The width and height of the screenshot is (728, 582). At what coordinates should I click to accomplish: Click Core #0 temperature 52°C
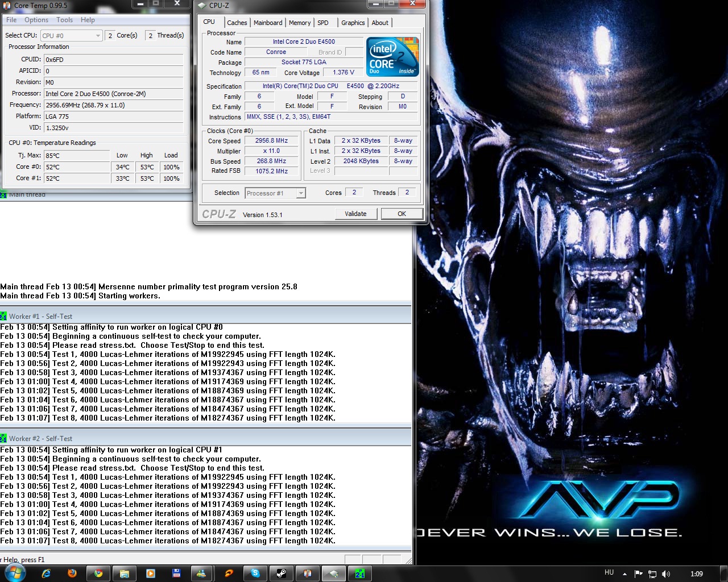pos(76,167)
